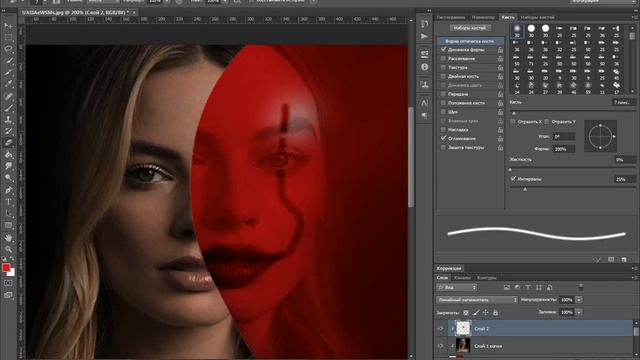Select the Paint Bucket tool
The width and height of the screenshot is (640, 360).
tap(8, 155)
